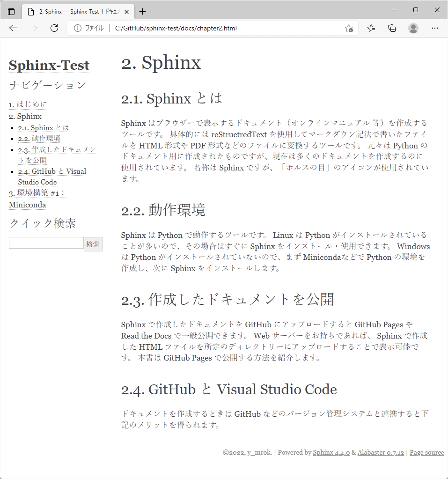
Task: Open site information via the ファイル icon
Action: point(78,28)
